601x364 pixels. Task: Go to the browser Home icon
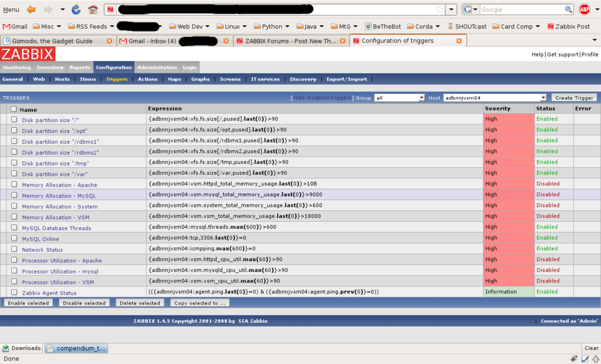pyautogui.click(x=92, y=9)
